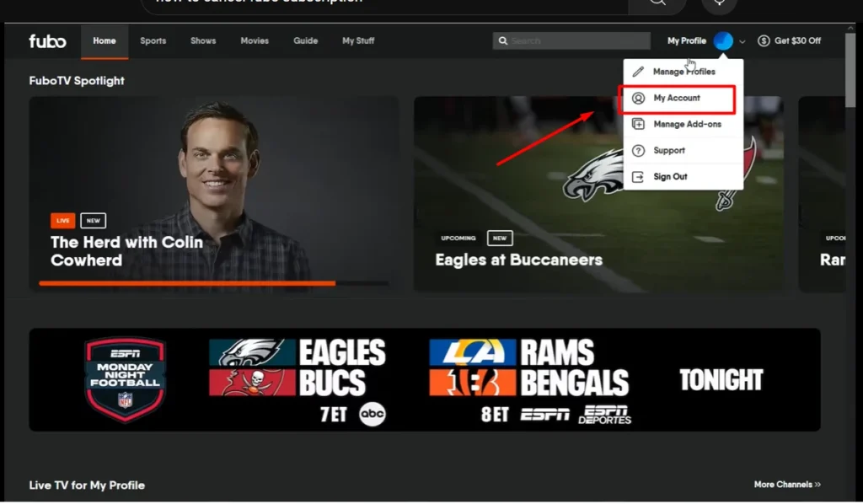Open the Movies tab

click(x=255, y=41)
